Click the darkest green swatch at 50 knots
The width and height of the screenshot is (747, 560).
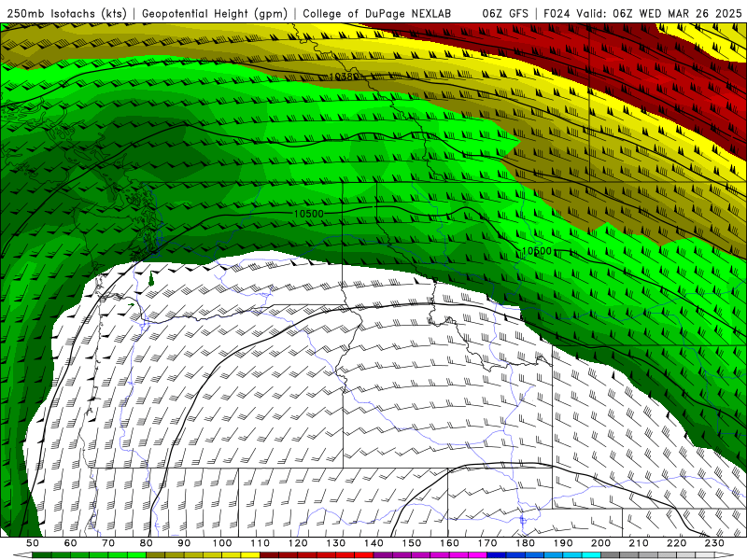[x=42, y=555]
